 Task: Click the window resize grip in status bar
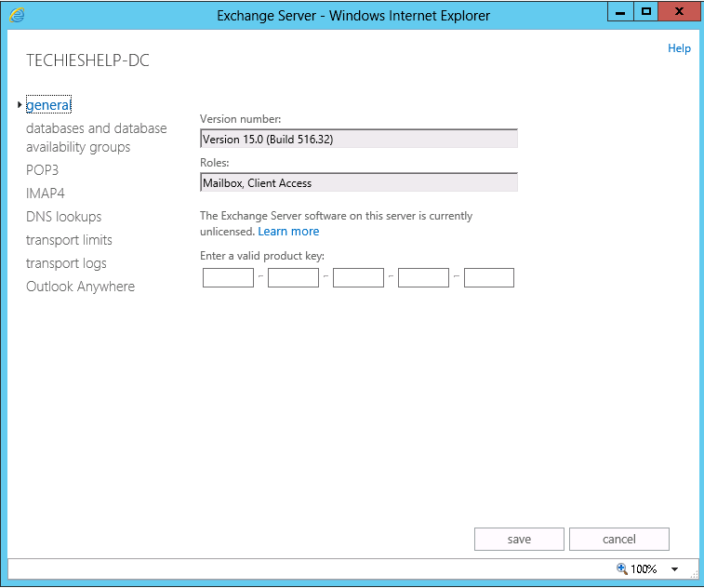point(694,575)
